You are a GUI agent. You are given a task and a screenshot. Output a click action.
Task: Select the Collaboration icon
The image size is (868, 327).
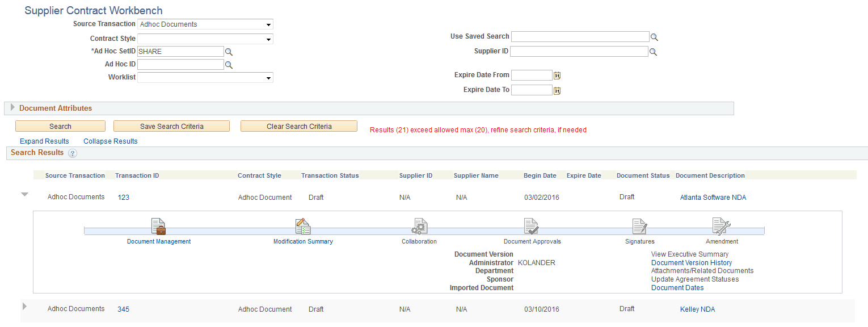pyautogui.click(x=419, y=227)
